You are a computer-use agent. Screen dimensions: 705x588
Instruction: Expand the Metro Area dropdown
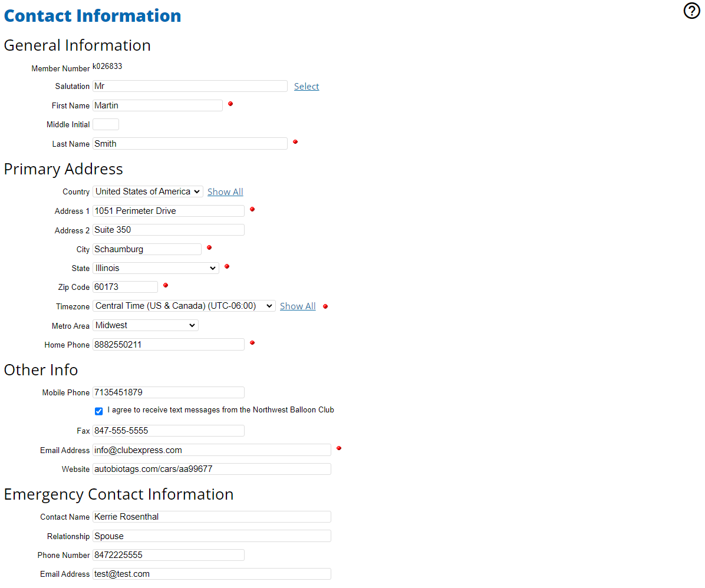145,325
